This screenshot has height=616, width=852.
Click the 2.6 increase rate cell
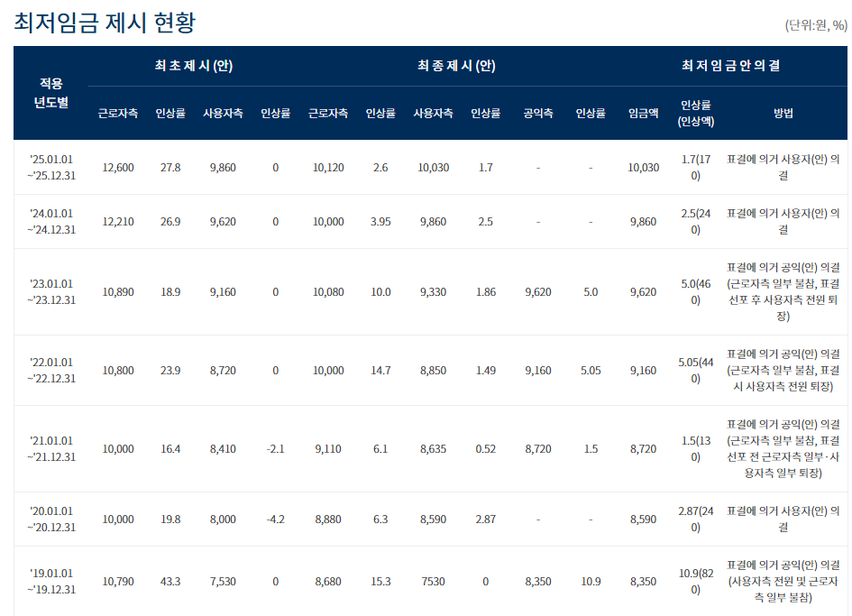point(380,168)
